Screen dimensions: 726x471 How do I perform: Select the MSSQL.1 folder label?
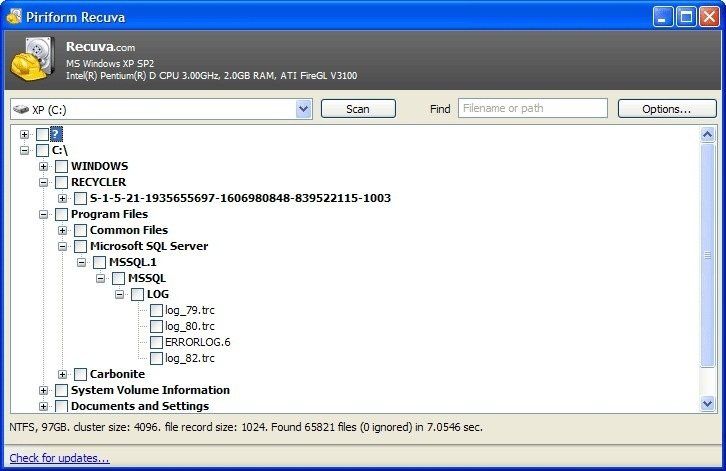[x=132, y=262]
